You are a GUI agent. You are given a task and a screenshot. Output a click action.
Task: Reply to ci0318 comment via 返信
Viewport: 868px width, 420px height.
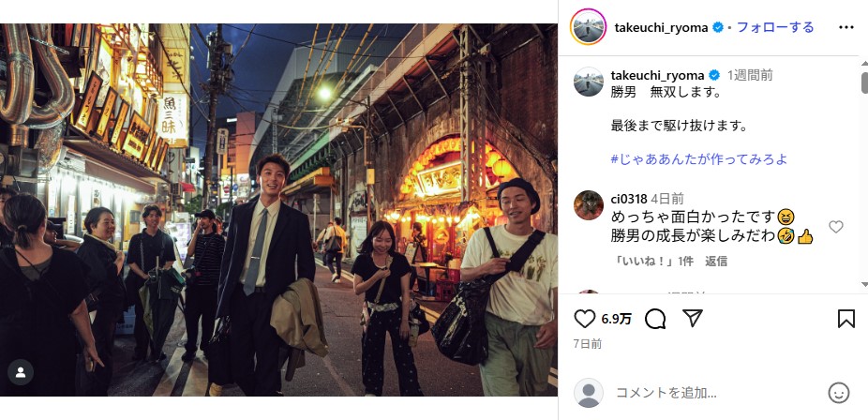716,262
